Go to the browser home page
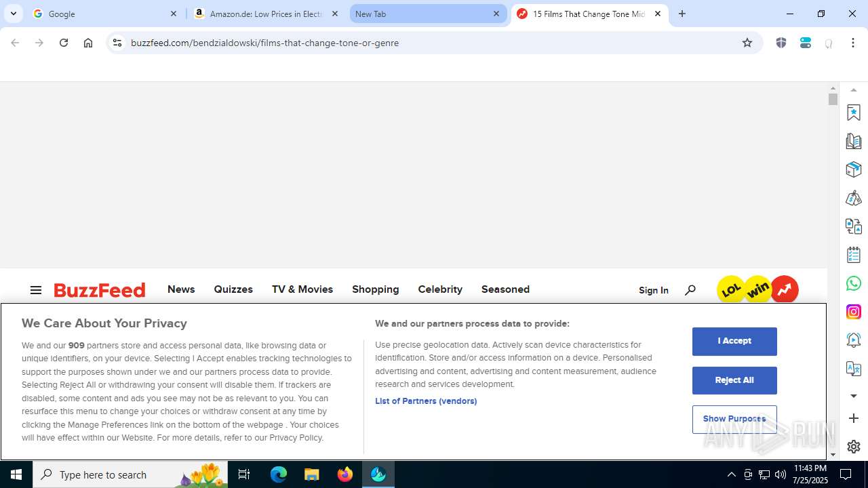 click(x=88, y=43)
